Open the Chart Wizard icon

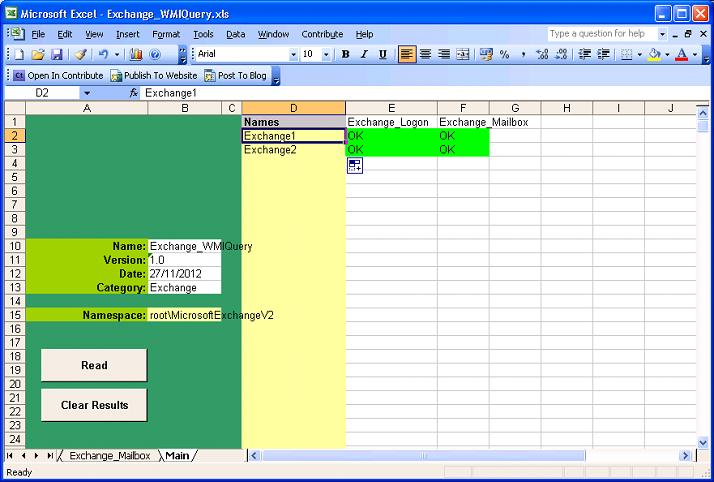tap(136, 54)
